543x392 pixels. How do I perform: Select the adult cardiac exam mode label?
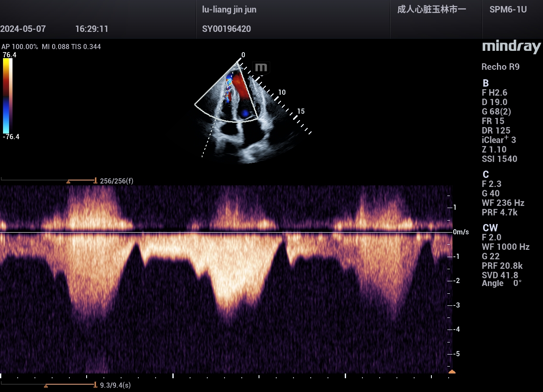click(431, 9)
